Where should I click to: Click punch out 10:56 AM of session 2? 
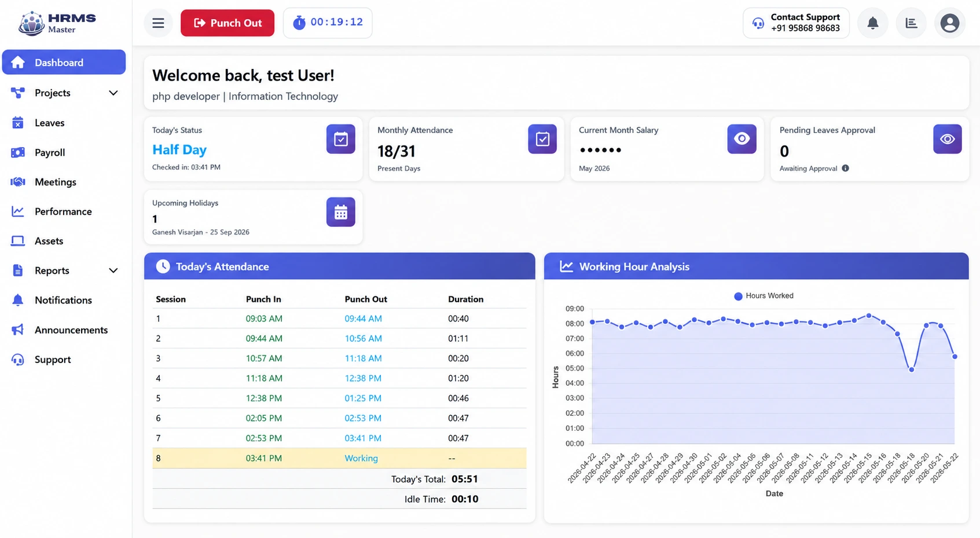pyautogui.click(x=363, y=338)
